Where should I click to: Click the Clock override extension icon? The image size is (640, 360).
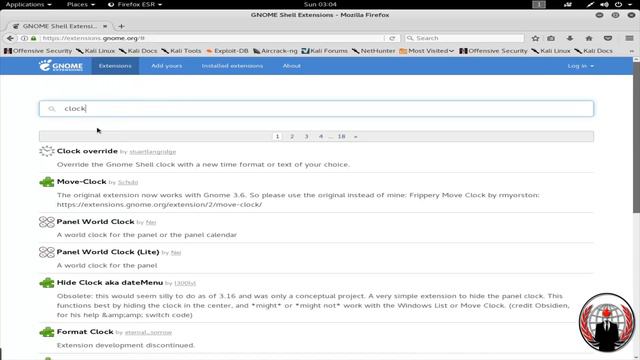pyautogui.click(x=47, y=151)
